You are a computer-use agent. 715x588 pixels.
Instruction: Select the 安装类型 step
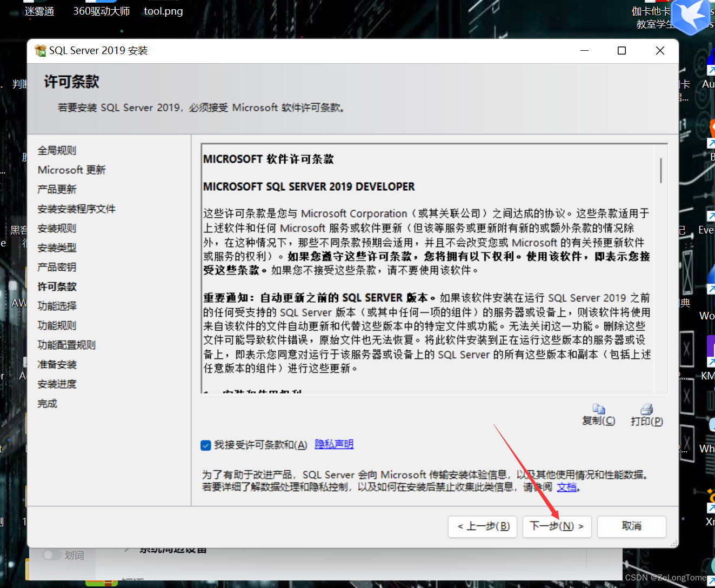[57, 248]
